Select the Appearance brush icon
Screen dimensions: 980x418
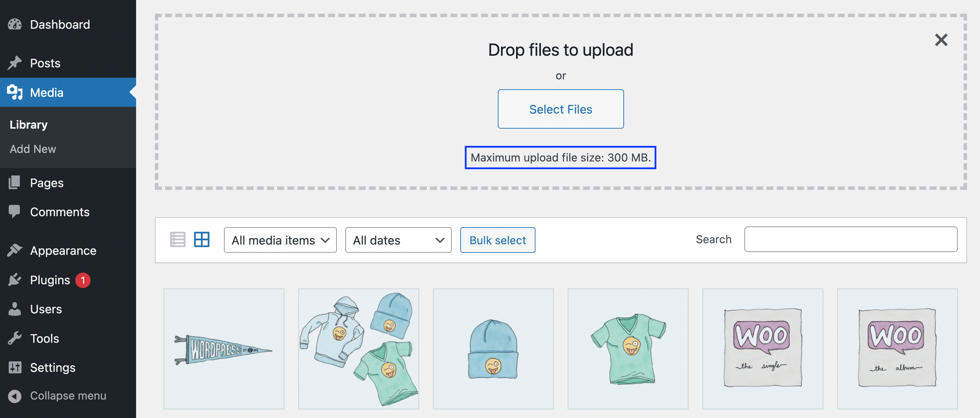tap(14, 250)
